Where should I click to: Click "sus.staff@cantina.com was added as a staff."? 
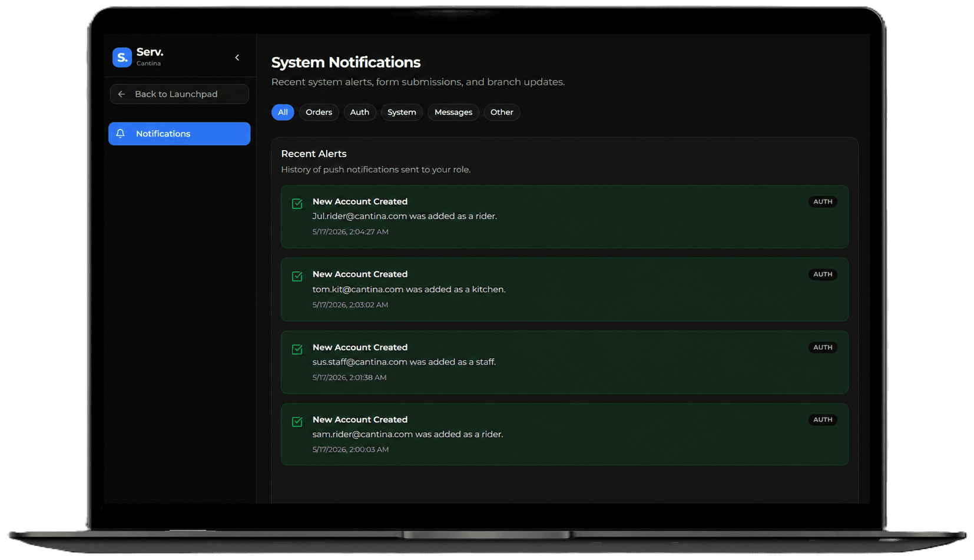404,362
